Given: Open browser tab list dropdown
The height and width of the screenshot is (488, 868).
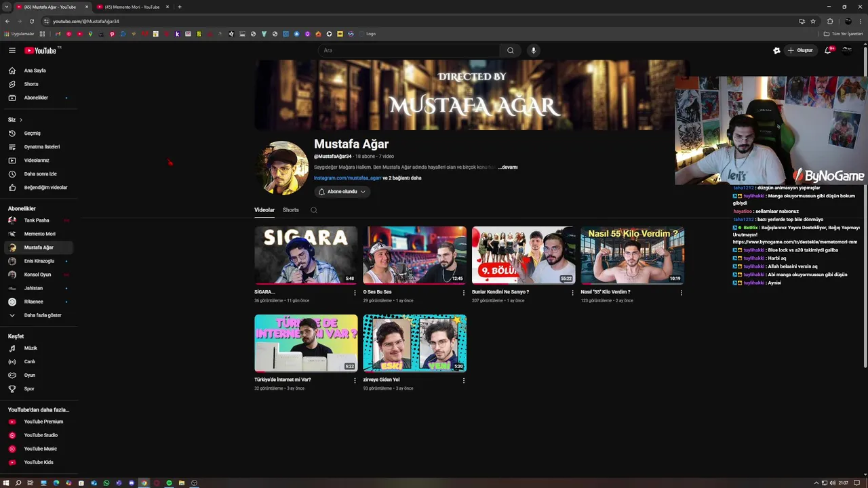Looking at the screenshot, I should click(6, 7).
